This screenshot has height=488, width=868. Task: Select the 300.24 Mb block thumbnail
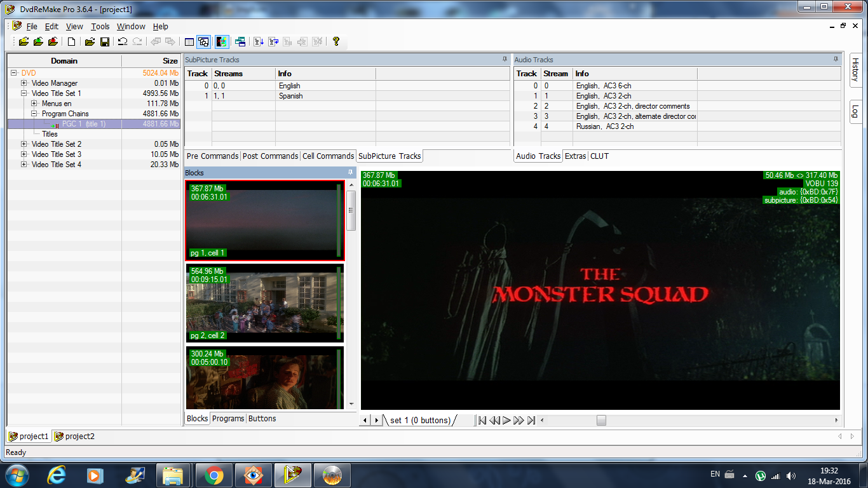coord(265,377)
